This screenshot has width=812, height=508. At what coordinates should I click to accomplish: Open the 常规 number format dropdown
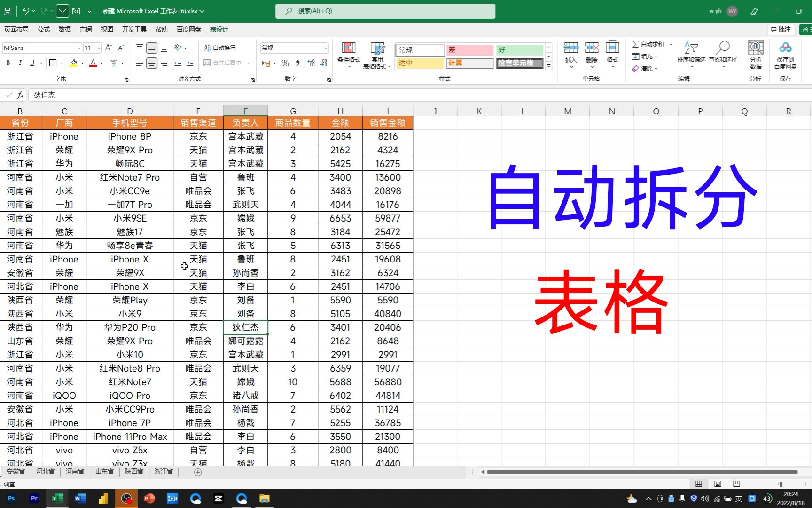pyautogui.click(x=326, y=48)
